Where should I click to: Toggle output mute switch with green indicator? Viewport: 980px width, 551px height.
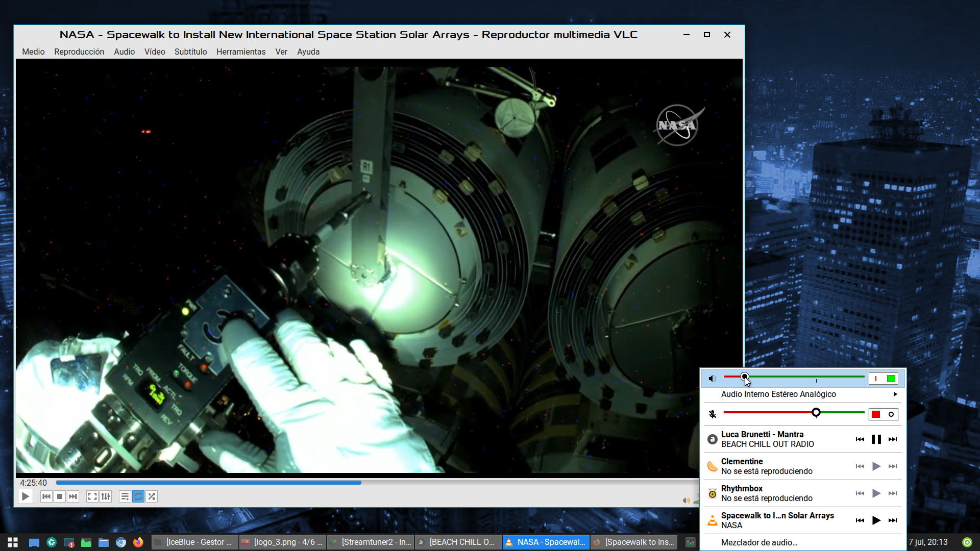click(x=884, y=379)
